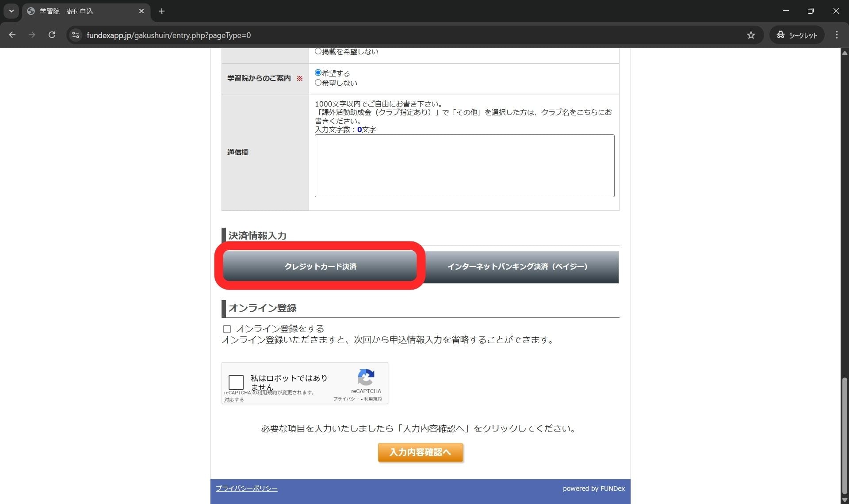This screenshot has width=849, height=504.
Task: Bookmark this page with the star icon
Action: [x=751, y=35]
